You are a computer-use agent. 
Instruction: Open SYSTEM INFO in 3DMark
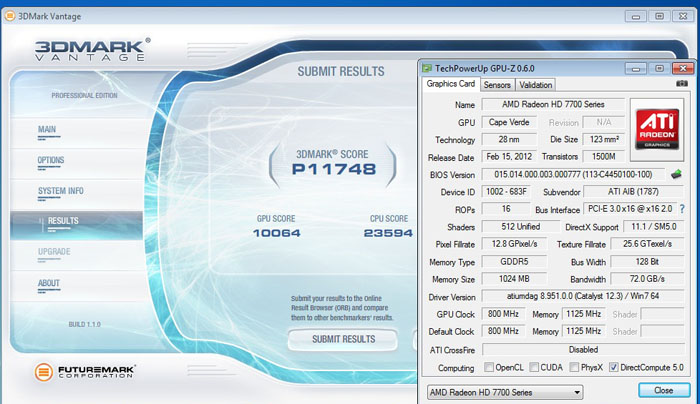point(61,191)
